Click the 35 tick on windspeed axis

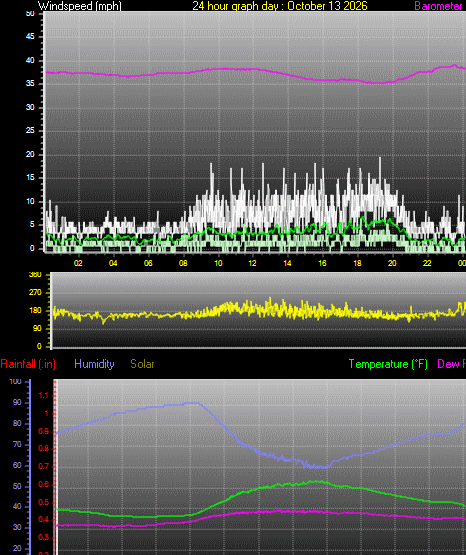pyautogui.click(x=30, y=84)
